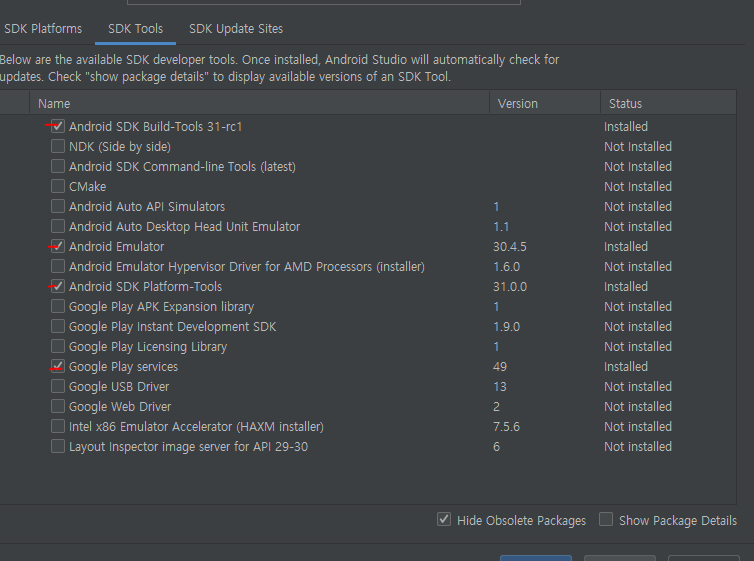Image resolution: width=754 pixels, height=561 pixels.
Task: Click version '1.1' of Head Unit Emulator
Action: point(501,227)
